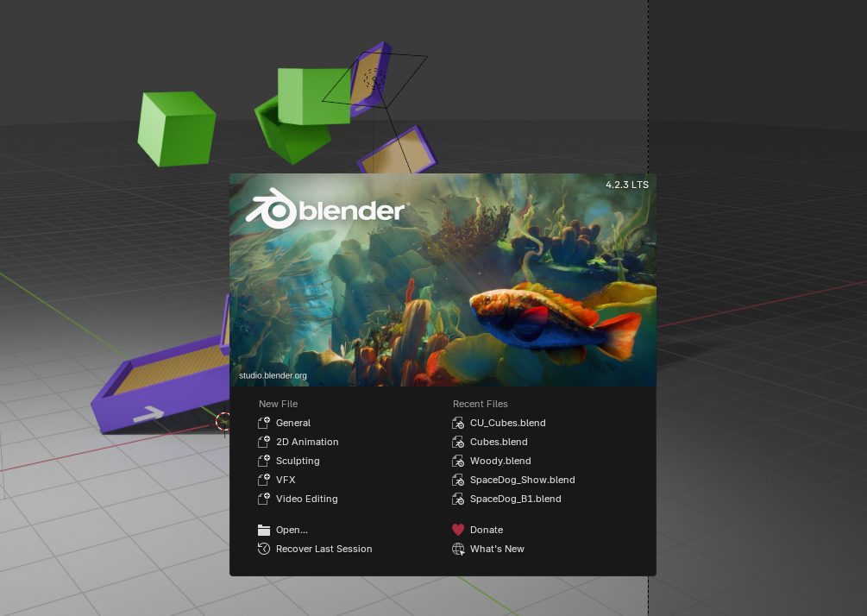The width and height of the screenshot is (867, 616).
Task: Click the Donate link
Action: point(486,530)
